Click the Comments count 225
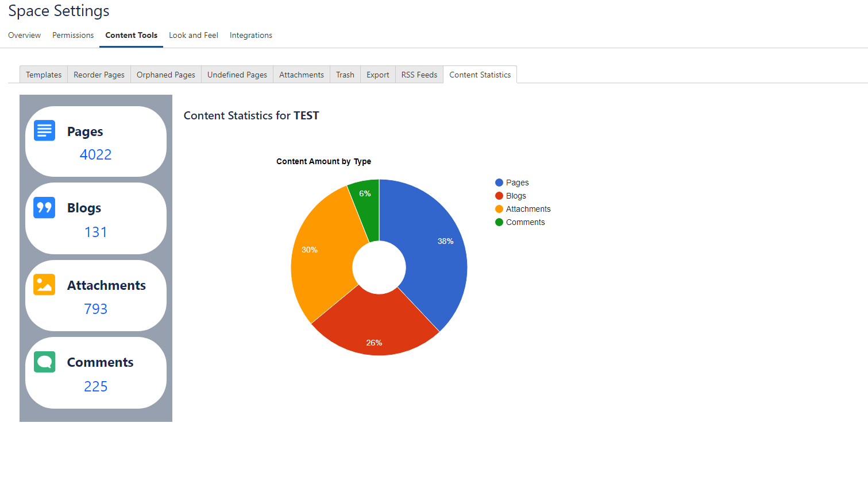Screen dimensions: 868x485 (95, 386)
